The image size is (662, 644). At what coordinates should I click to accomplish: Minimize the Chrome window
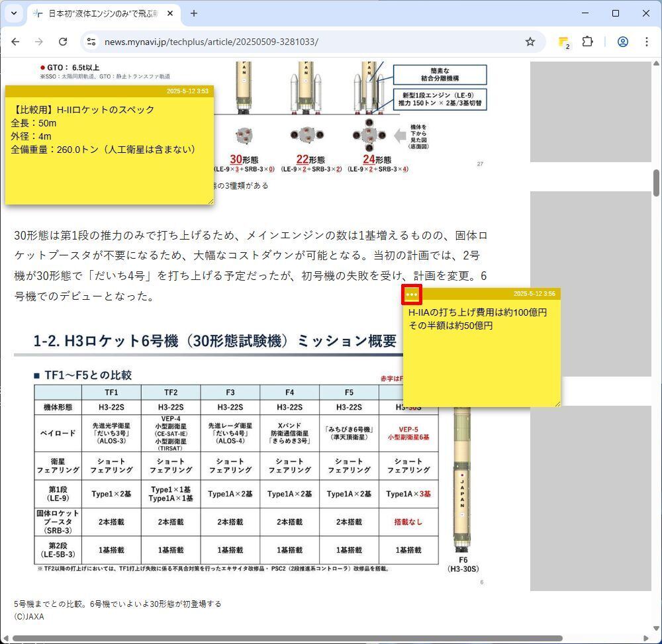[585, 13]
